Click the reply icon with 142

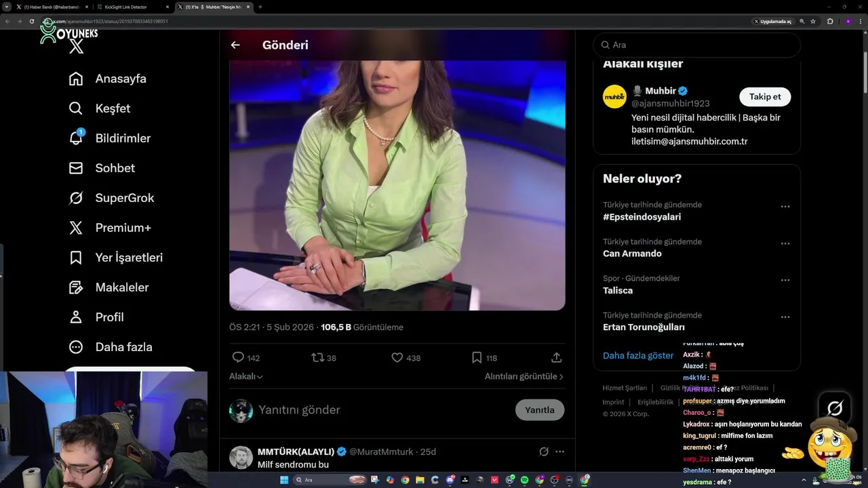(238, 357)
